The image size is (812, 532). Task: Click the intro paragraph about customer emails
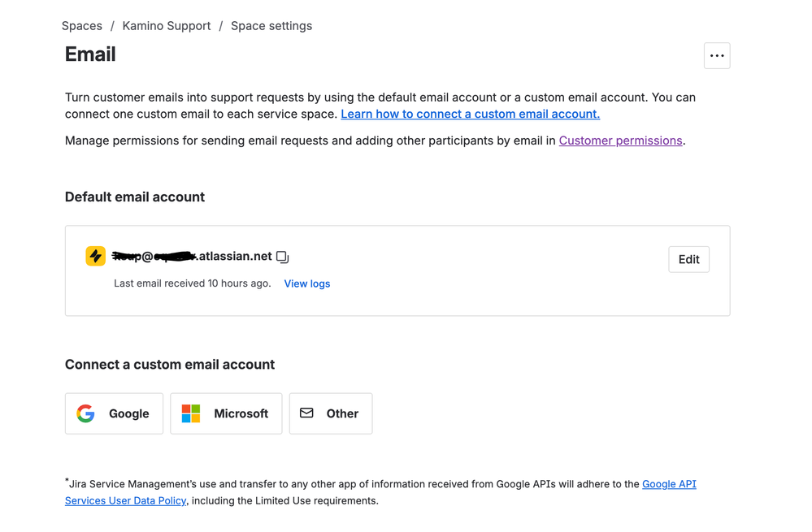pos(380,97)
